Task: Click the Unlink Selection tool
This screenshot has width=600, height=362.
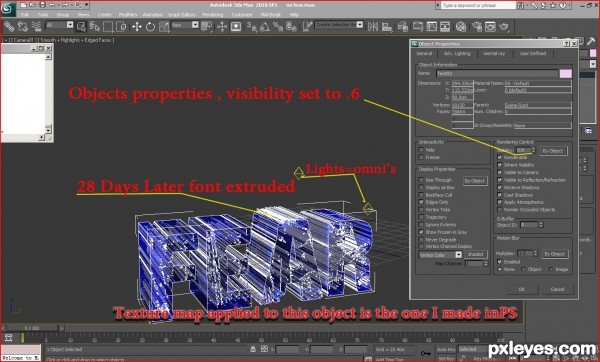Action: pyautogui.click(x=23, y=26)
